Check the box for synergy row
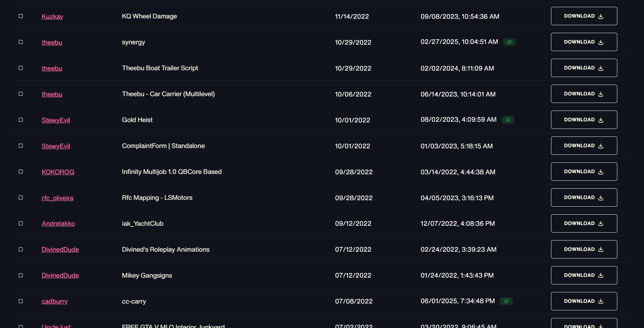The image size is (644, 328). point(21,42)
